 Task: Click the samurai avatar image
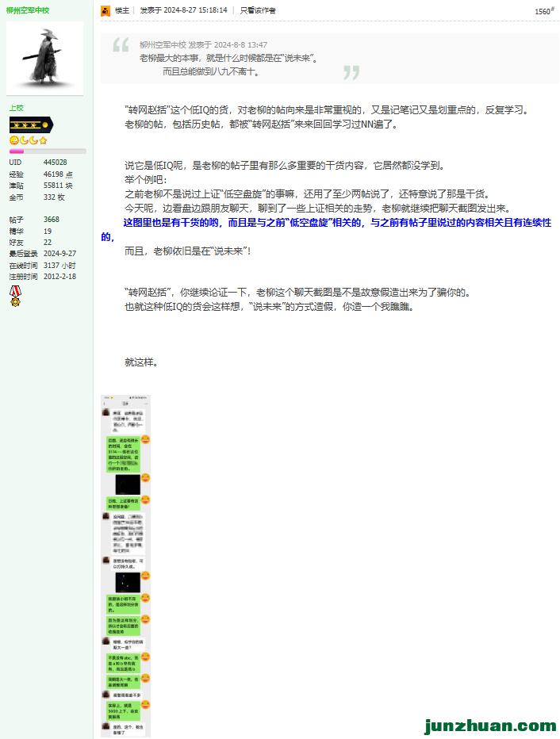point(44,58)
